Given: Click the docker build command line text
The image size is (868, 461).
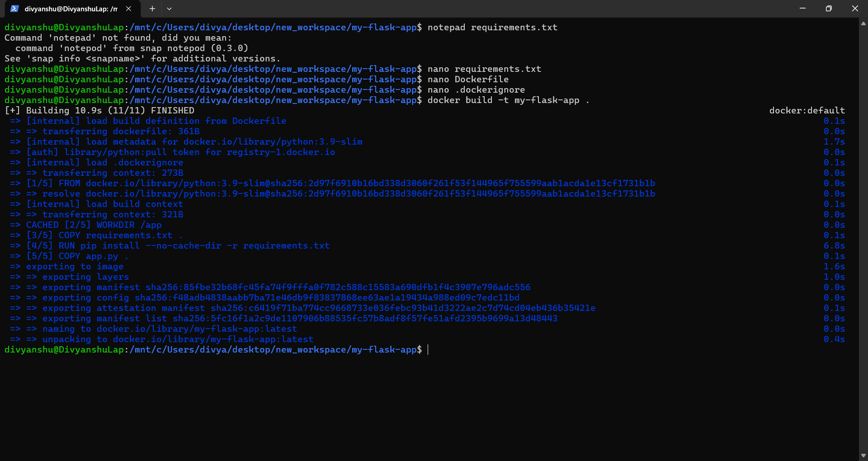Looking at the screenshot, I should tap(506, 100).
